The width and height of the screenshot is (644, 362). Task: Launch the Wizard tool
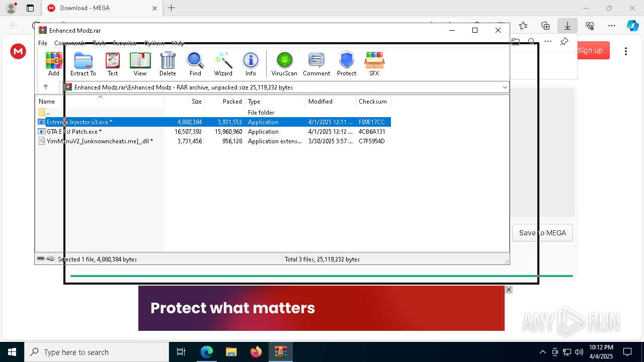tap(223, 64)
